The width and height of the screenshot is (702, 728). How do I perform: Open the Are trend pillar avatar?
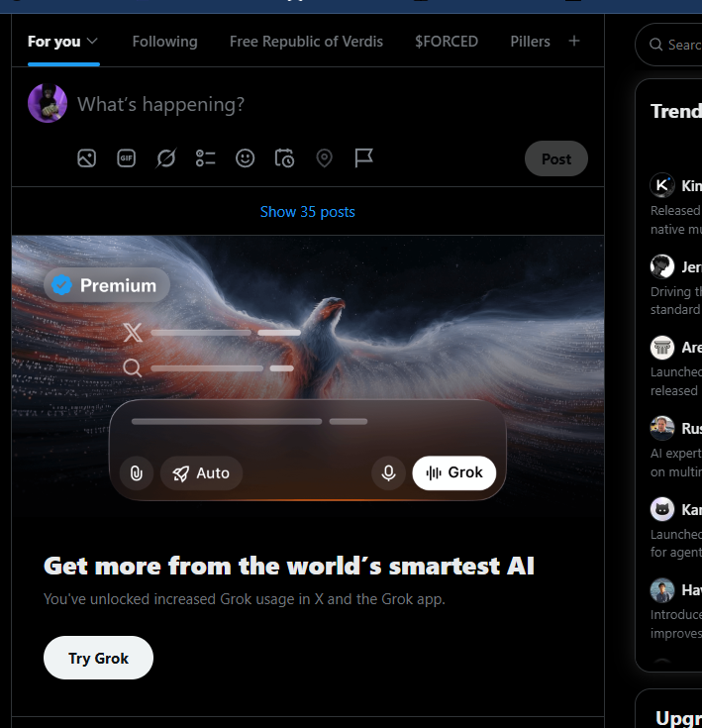click(662, 348)
